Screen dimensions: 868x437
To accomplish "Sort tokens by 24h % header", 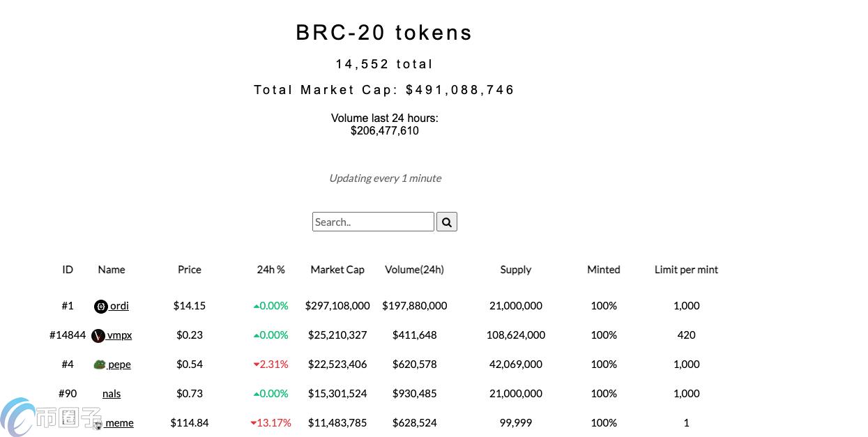I will [x=271, y=270].
